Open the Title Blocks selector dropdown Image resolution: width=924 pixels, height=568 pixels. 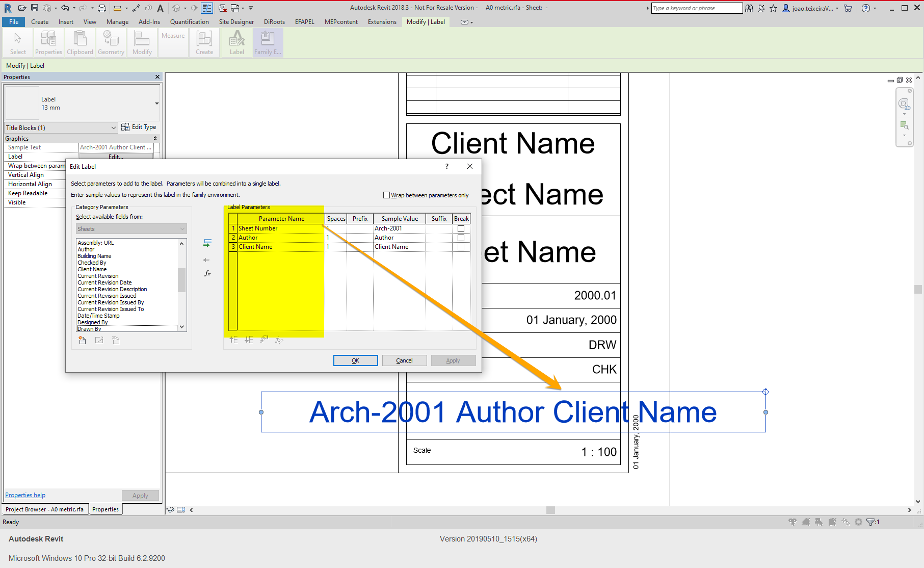click(114, 127)
